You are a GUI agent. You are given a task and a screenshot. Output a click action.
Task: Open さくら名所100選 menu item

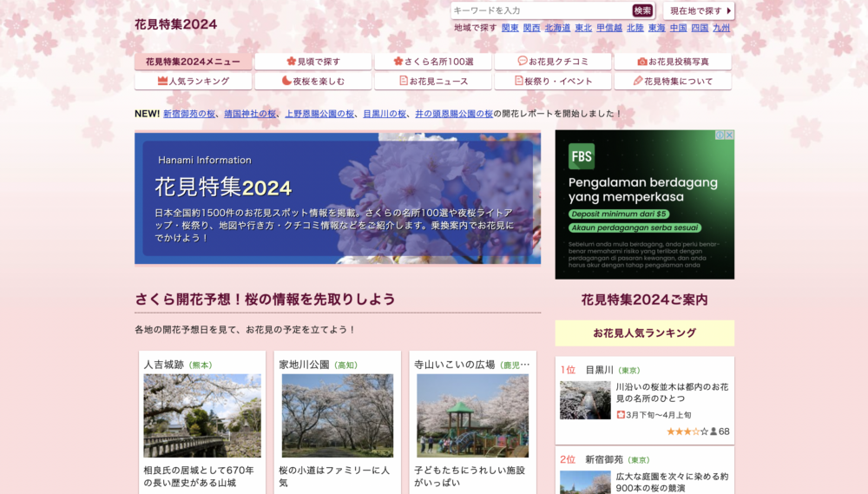(433, 62)
